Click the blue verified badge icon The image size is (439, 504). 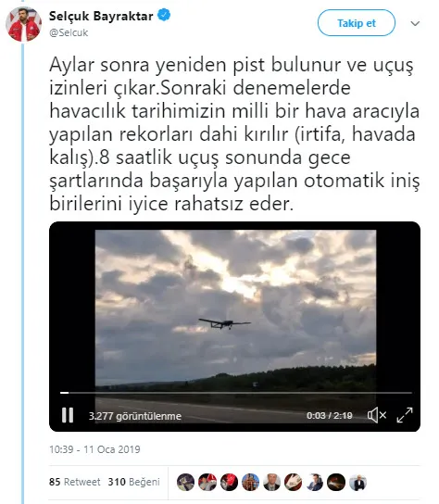pos(164,15)
